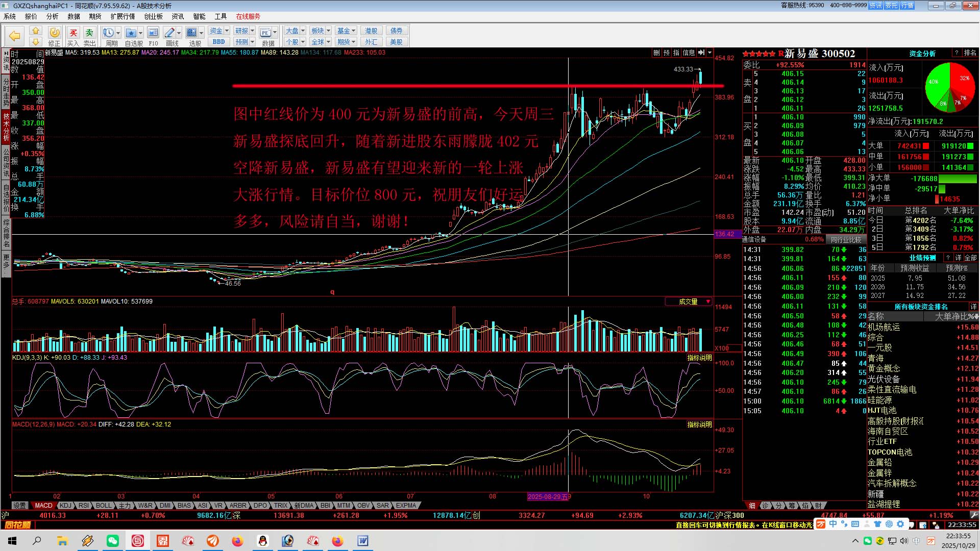Screen dimensions: 980x551
Task: Click the 设置 indicator settings button
Action: click(x=20, y=506)
